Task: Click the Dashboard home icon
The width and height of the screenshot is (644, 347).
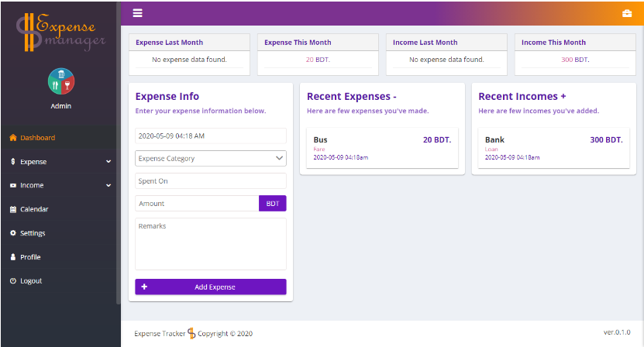Action: (13, 138)
